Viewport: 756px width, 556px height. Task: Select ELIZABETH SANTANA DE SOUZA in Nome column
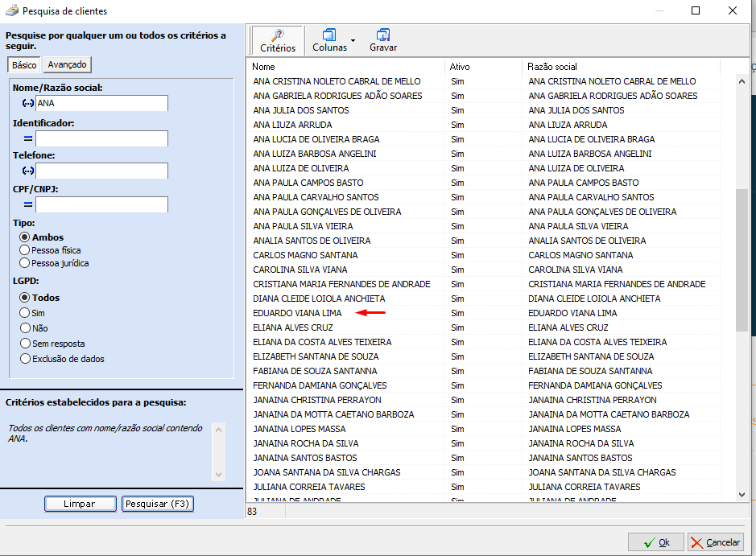[x=316, y=356]
